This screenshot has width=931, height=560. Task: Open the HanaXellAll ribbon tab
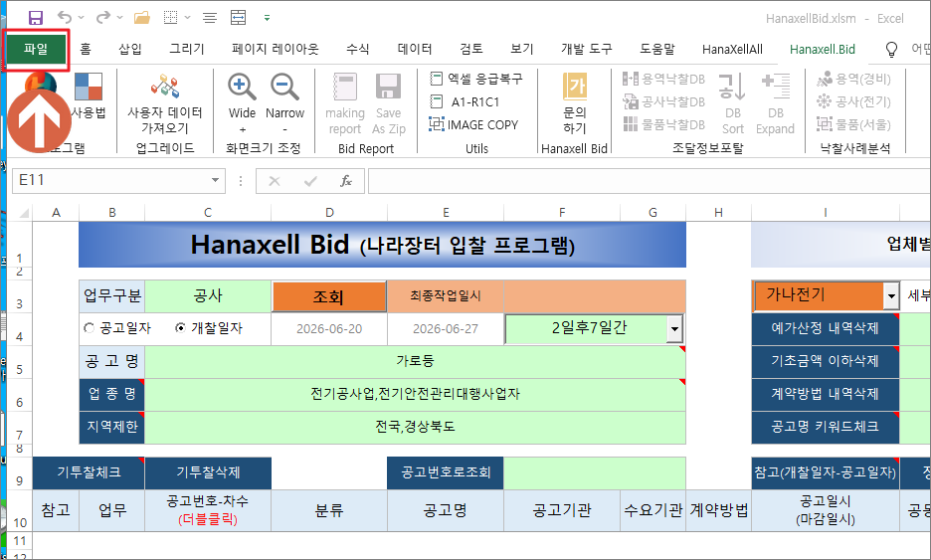732,50
